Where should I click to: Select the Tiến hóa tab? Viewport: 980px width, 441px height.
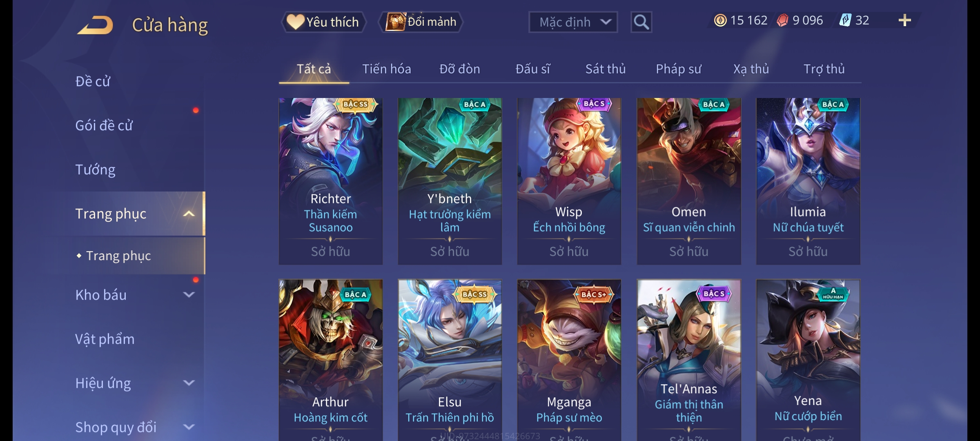click(386, 69)
